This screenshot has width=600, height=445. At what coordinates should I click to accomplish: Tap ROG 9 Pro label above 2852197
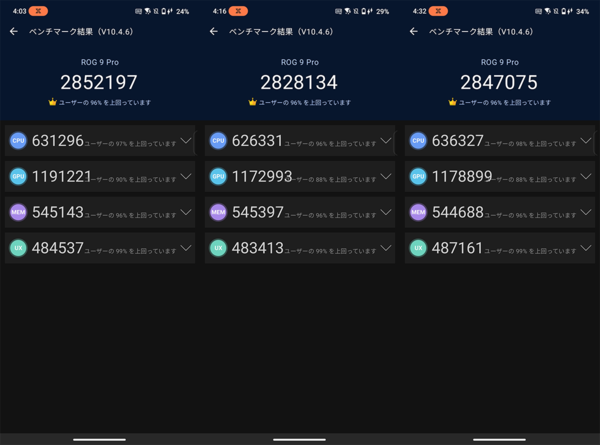tap(100, 62)
